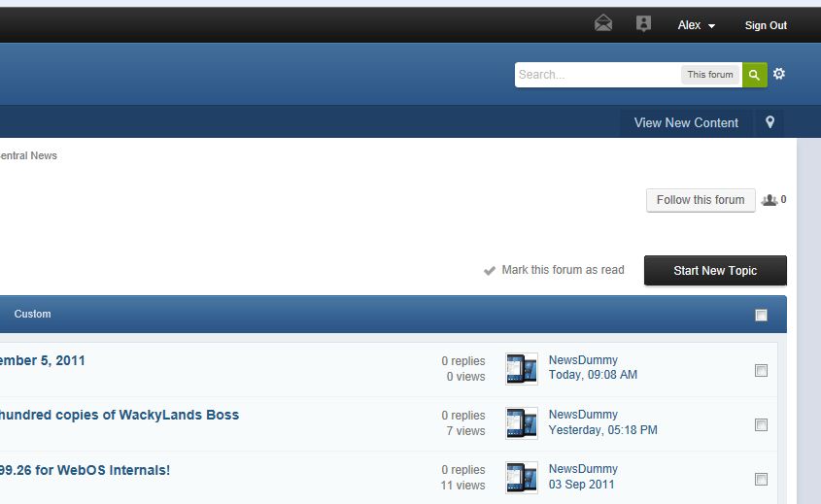Open the 'hundred copies of WackyLands Boss' topic
The height and width of the screenshot is (504, 821).
[120, 415]
